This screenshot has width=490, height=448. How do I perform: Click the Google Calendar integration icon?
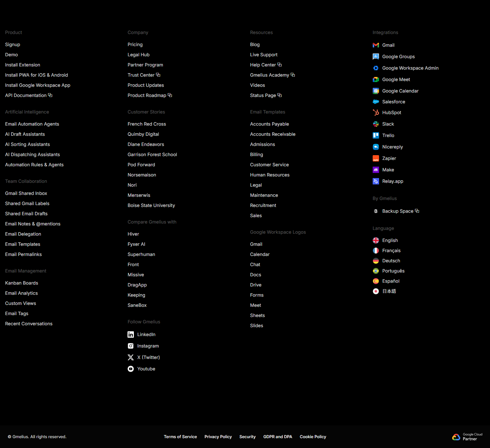[376, 91]
